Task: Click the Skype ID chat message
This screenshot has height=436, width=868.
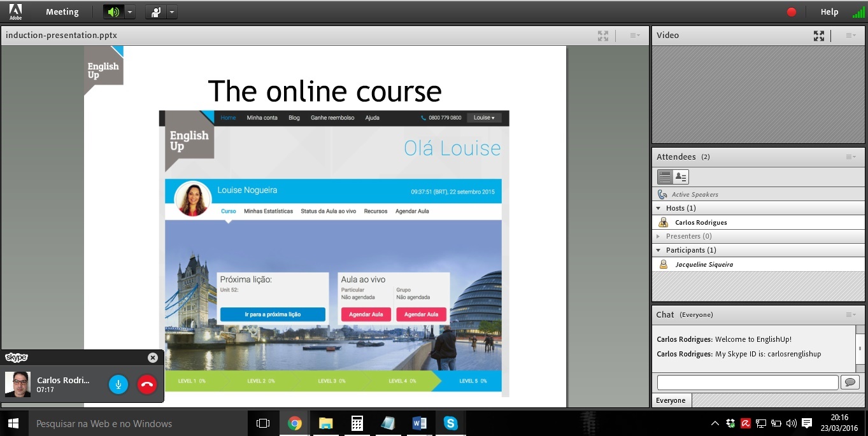Action: pos(739,354)
